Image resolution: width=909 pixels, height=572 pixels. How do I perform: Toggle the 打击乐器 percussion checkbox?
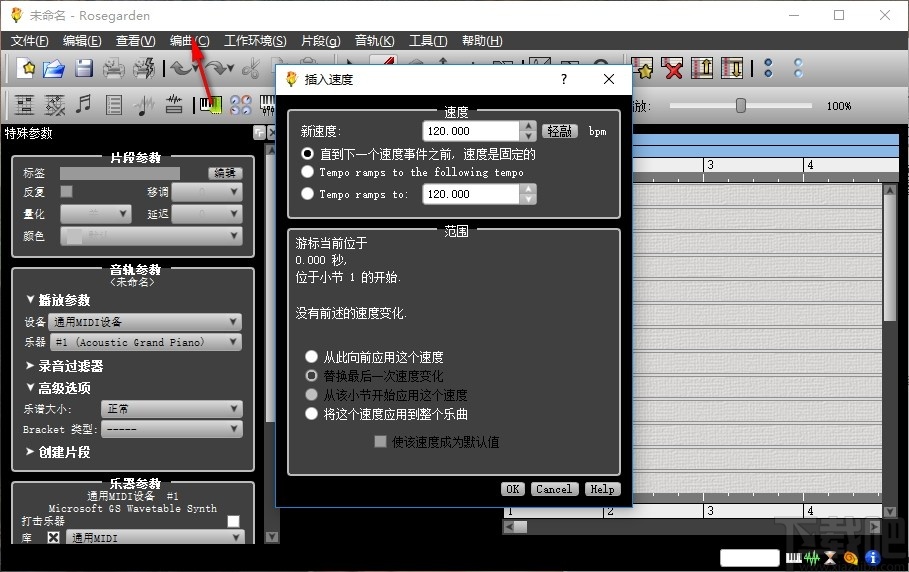[x=234, y=521]
